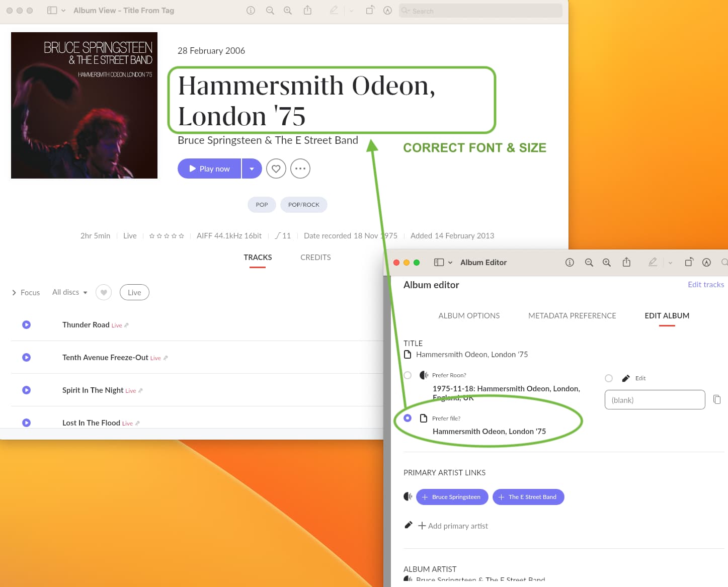
Task: Zoom in in Album View window toolbar
Action: pos(288,11)
